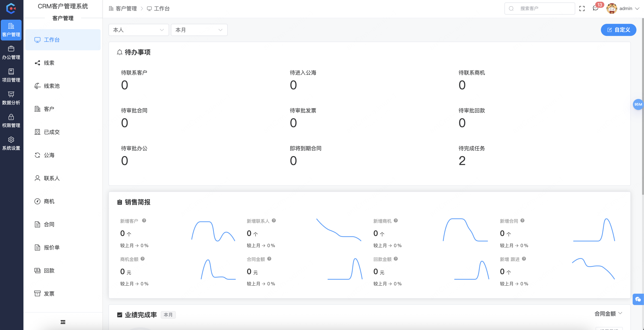Open notifications with the message bubble icon
Screen dimensions: 644x330
pos(595,8)
